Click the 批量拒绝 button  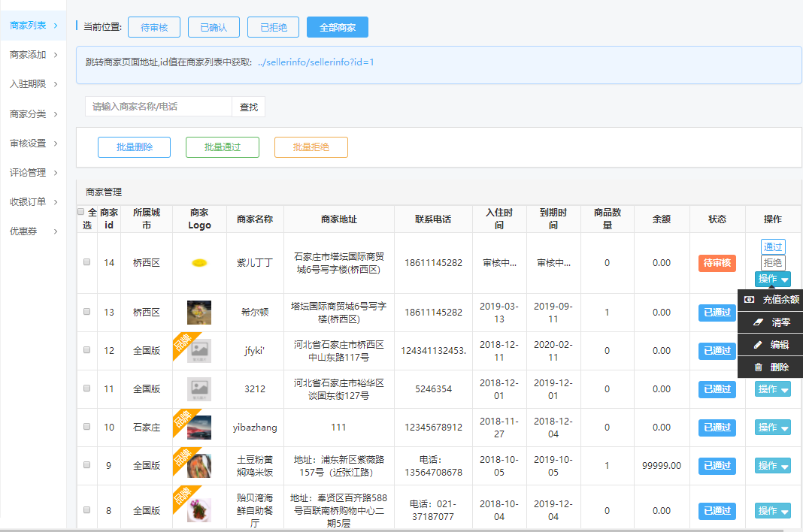coord(311,147)
